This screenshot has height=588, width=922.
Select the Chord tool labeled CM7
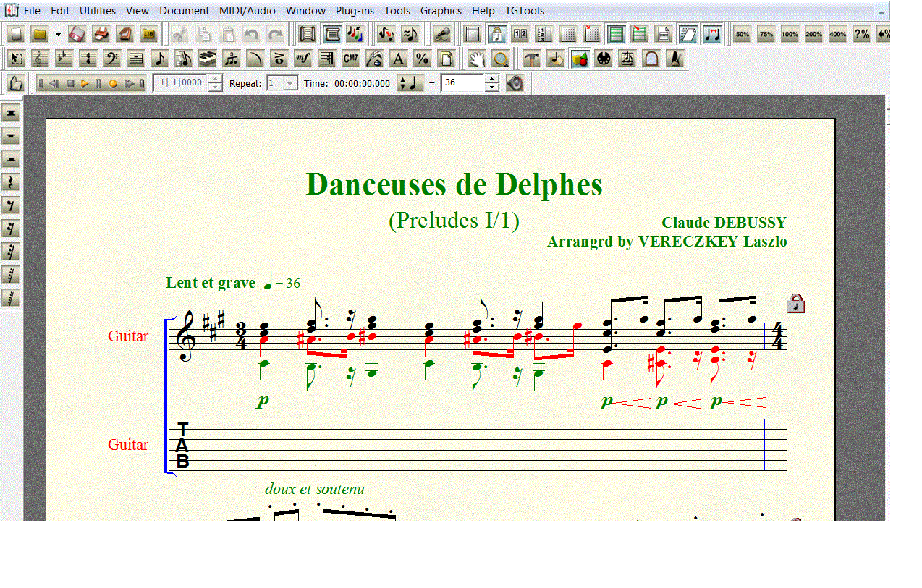[351, 59]
